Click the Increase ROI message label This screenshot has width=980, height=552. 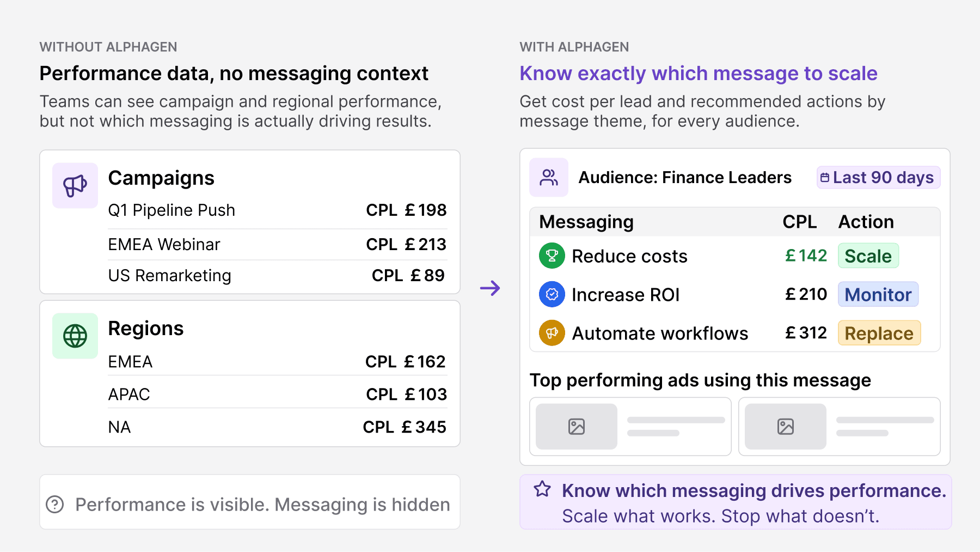pyautogui.click(x=626, y=295)
